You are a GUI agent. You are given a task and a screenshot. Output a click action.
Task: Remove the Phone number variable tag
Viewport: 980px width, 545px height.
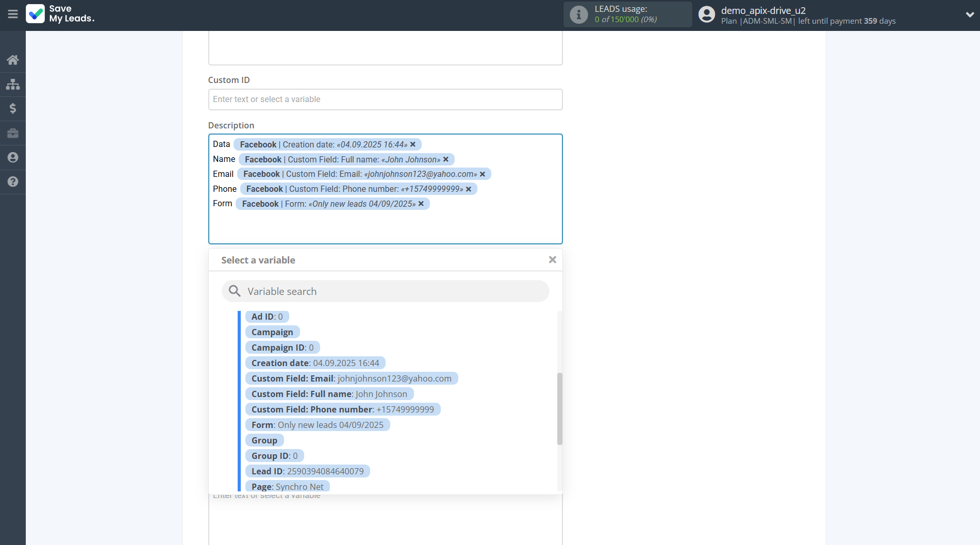pos(469,189)
